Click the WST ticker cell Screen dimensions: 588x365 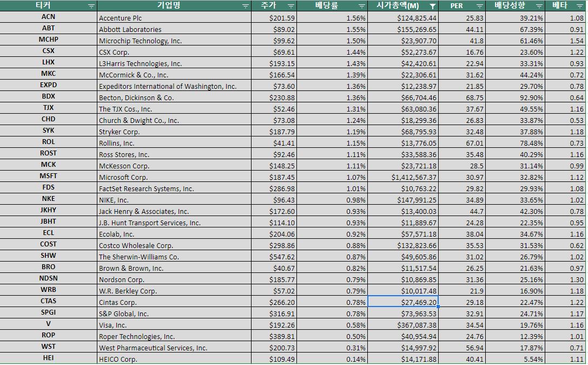point(48,347)
